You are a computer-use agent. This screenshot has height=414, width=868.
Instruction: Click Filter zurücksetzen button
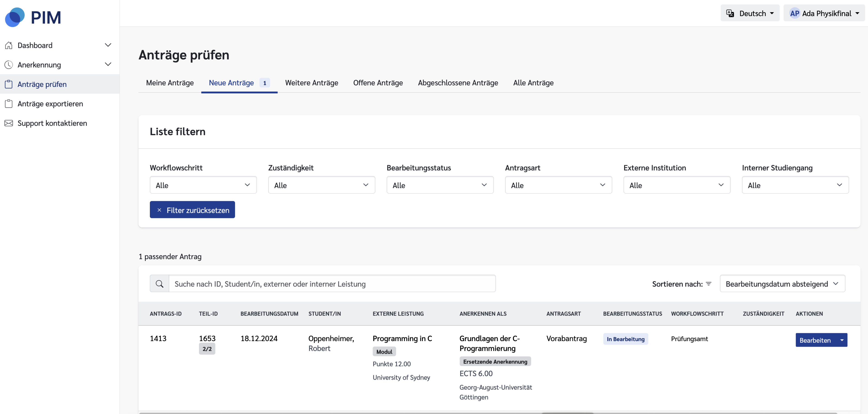[192, 210]
